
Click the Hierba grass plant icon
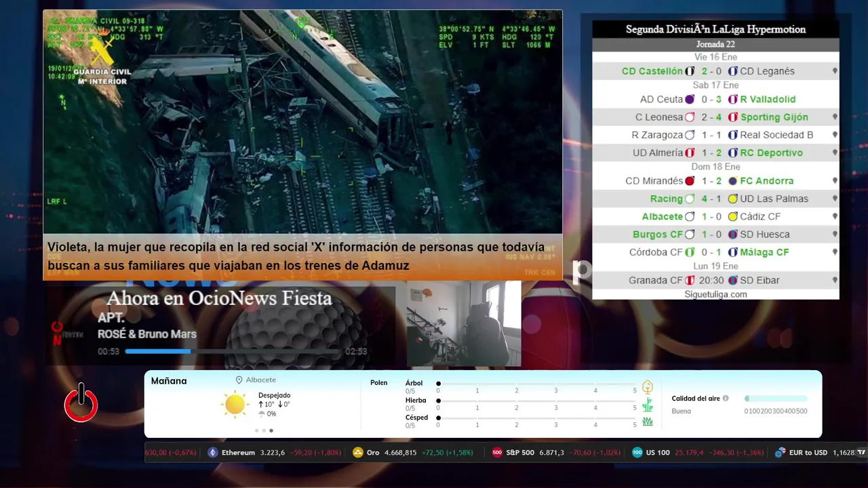point(648,405)
